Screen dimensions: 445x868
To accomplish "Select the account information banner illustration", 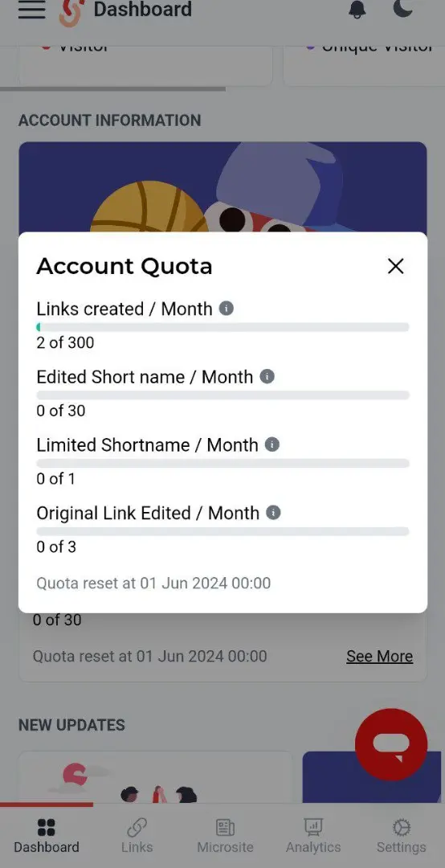I will tap(222, 187).
